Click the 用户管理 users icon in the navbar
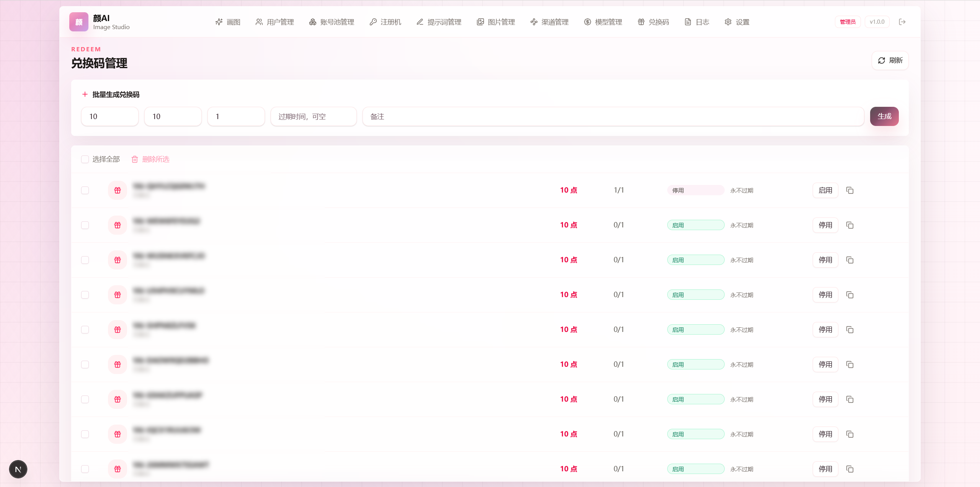The image size is (980, 487). pos(259,22)
